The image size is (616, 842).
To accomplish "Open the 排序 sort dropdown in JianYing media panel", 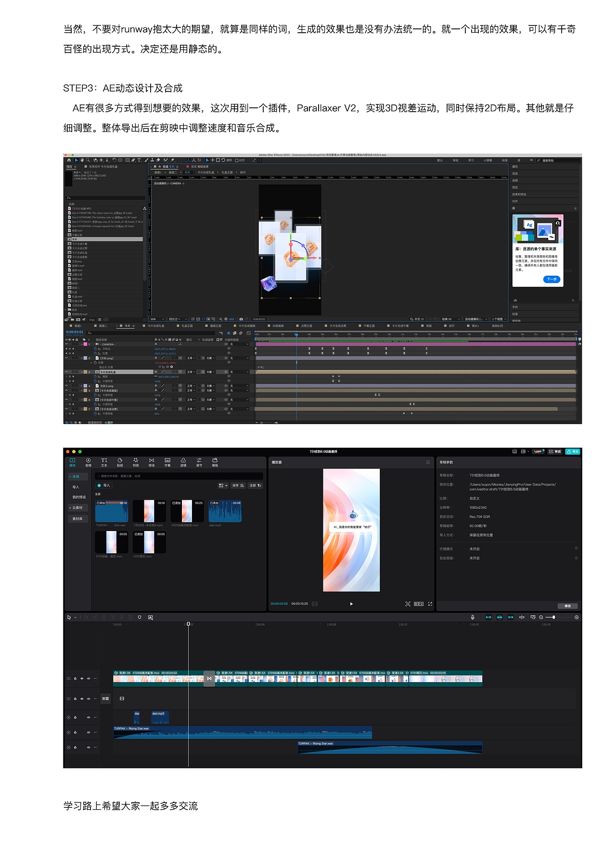I will 238,485.
